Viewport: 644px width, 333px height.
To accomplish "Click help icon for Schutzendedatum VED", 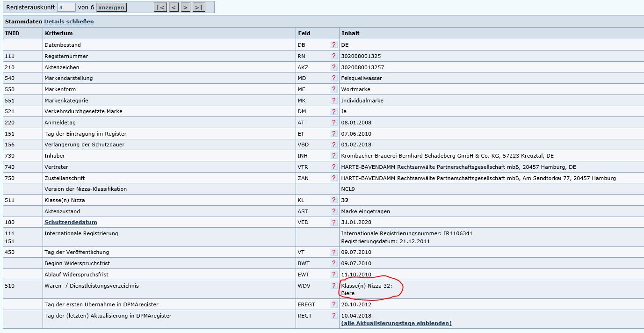I will point(333,222).
